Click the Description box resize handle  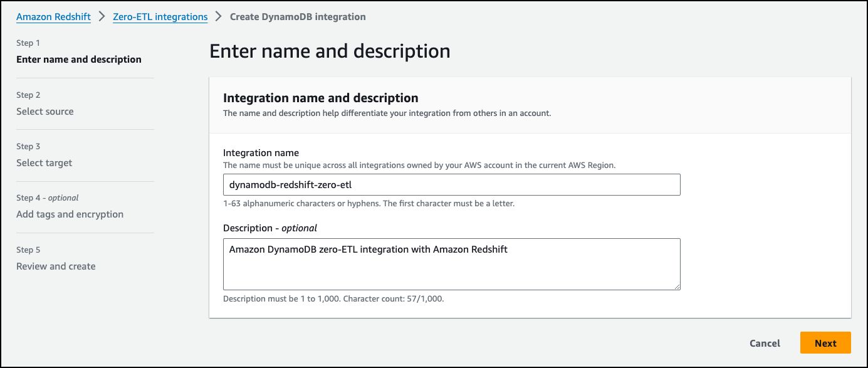[x=677, y=287]
